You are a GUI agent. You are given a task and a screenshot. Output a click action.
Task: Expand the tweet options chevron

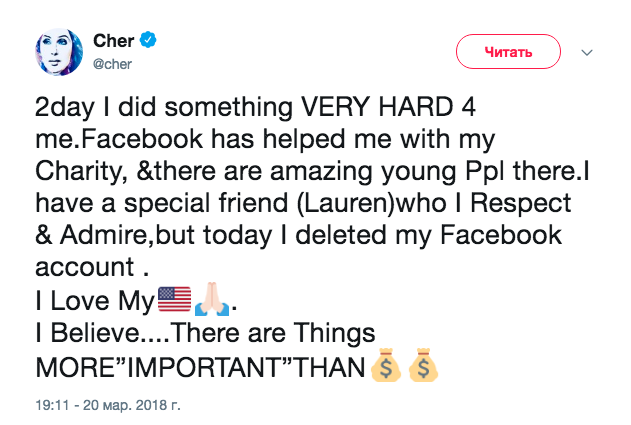point(587,52)
